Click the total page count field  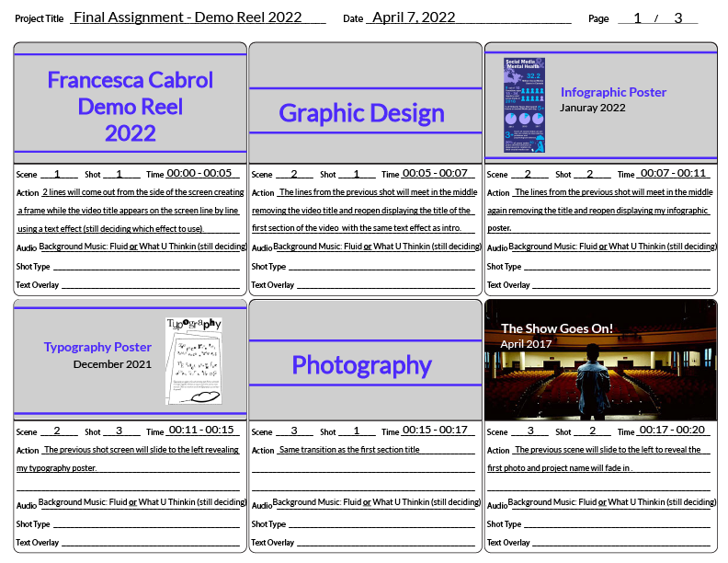(678, 18)
